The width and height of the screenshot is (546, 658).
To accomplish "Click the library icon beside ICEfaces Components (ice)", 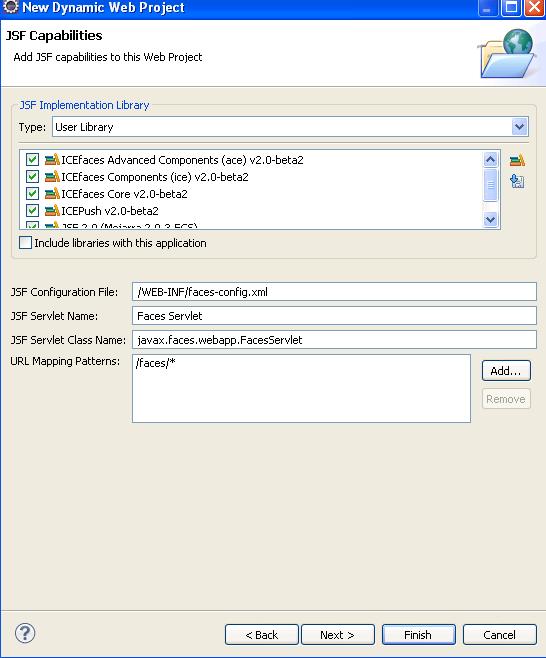I will click(x=52, y=176).
